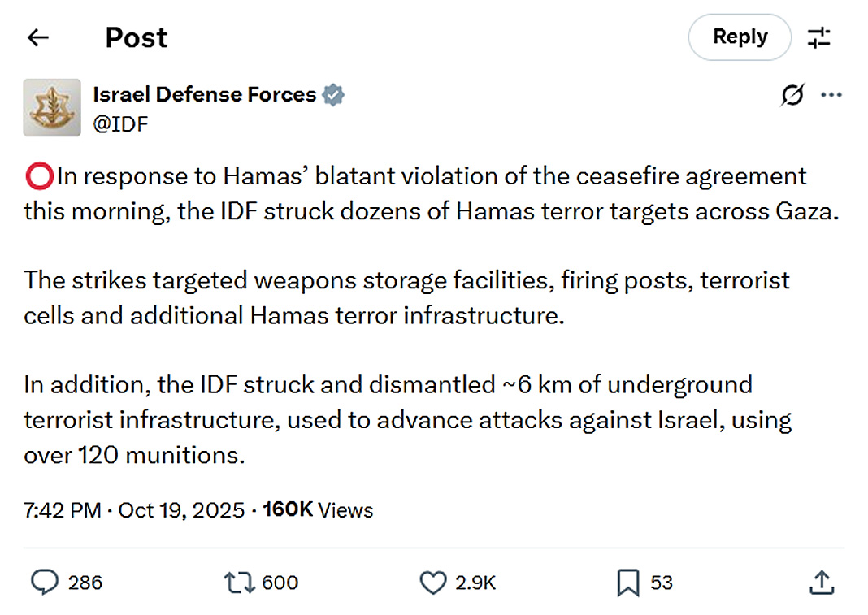Click the 160K Views count
Screen dimensions: 868x615
318,510
